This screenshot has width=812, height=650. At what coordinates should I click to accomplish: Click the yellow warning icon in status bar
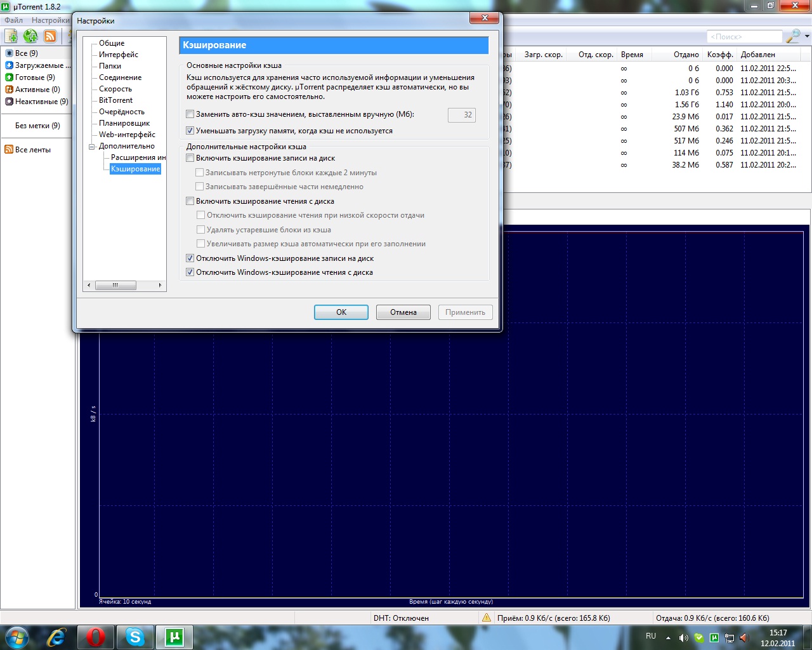pos(487,617)
